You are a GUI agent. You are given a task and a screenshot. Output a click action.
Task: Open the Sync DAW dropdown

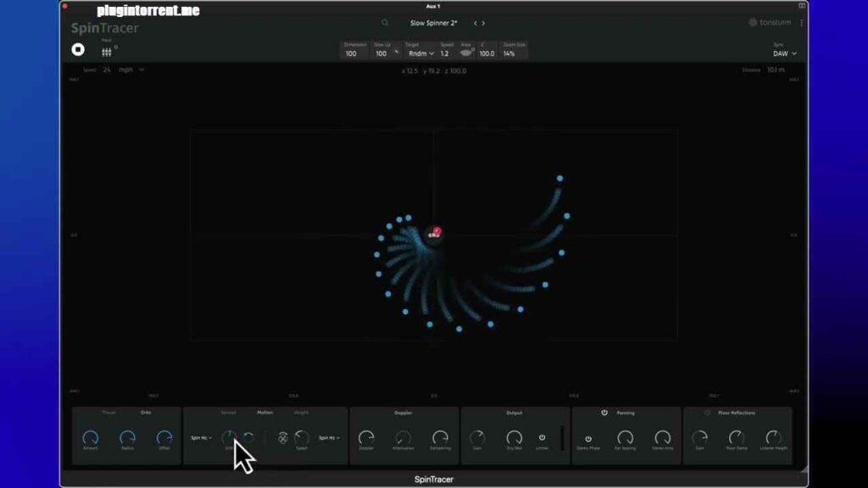click(x=785, y=53)
